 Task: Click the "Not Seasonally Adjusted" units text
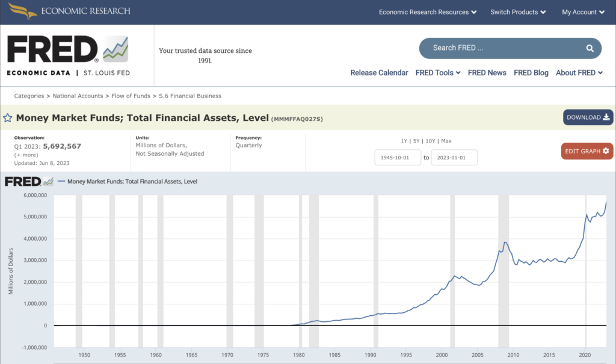pyautogui.click(x=170, y=153)
